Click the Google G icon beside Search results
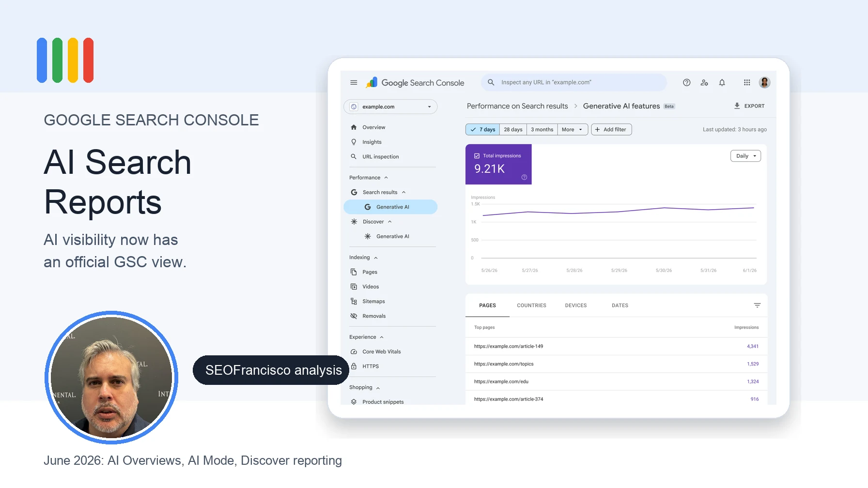The height and width of the screenshot is (488, 868). click(354, 192)
